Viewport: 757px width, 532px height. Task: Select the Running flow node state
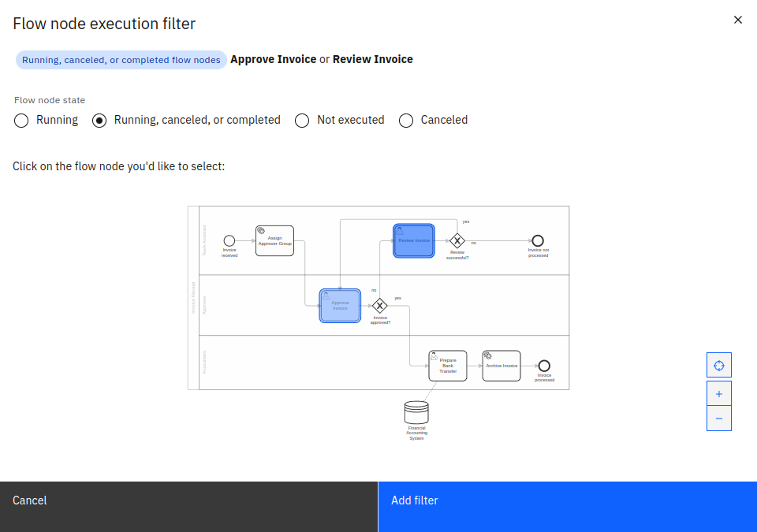(21, 120)
